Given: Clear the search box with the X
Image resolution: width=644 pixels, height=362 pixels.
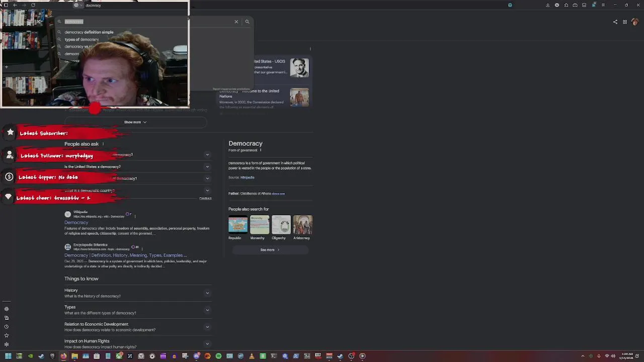Looking at the screenshot, I should (236, 22).
